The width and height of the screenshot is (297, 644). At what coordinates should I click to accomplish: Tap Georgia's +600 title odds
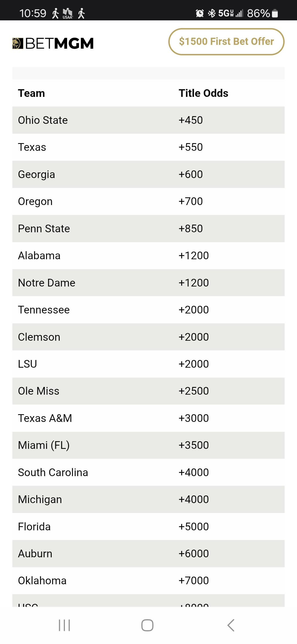[x=191, y=174]
